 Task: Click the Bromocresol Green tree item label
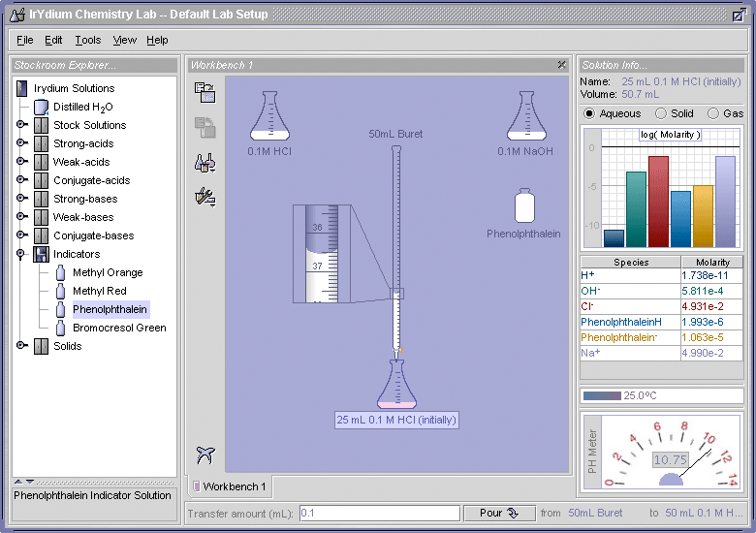pyautogui.click(x=119, y=329)
